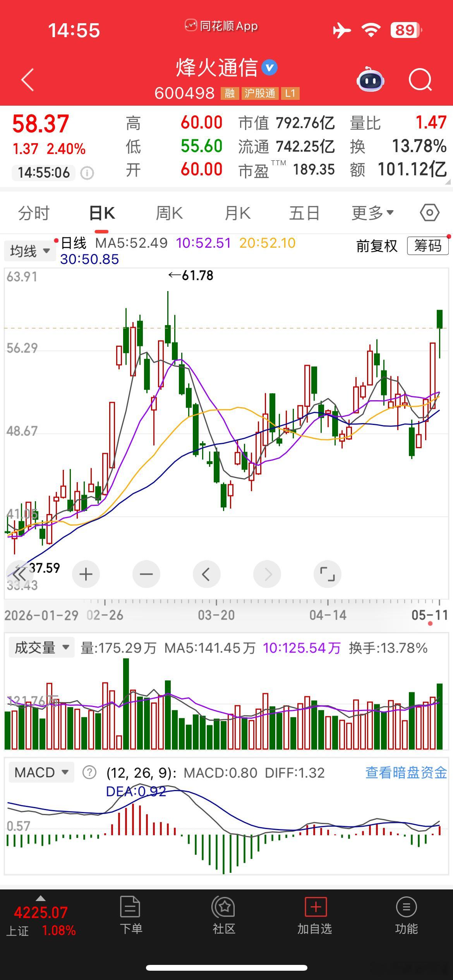Expand quote details corner triangle
This screenshot has height=980, width=453.
448,182
